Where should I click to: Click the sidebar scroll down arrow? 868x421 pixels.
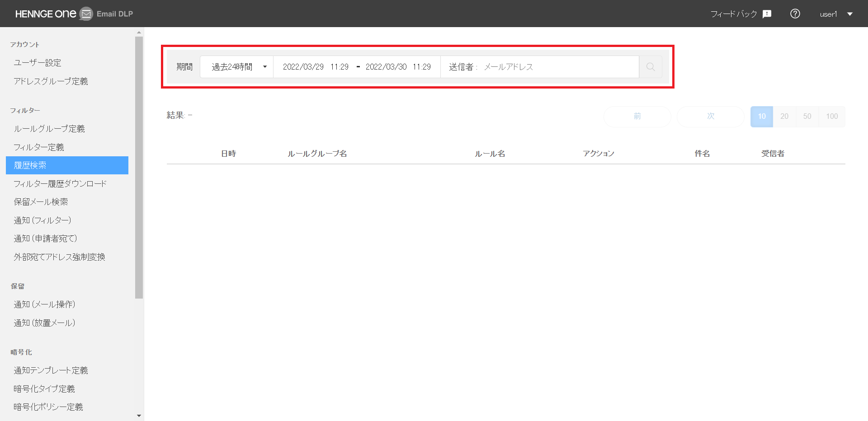(139, 416)
